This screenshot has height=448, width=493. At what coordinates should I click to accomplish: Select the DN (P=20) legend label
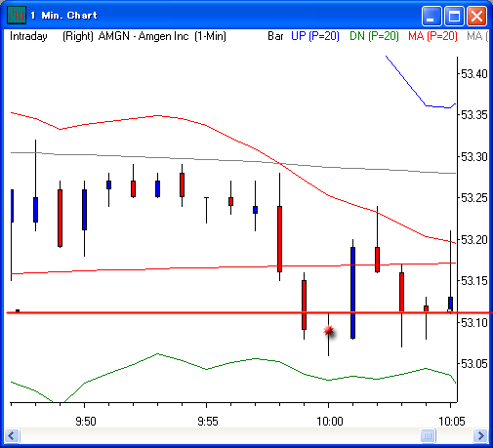point(374,36)
